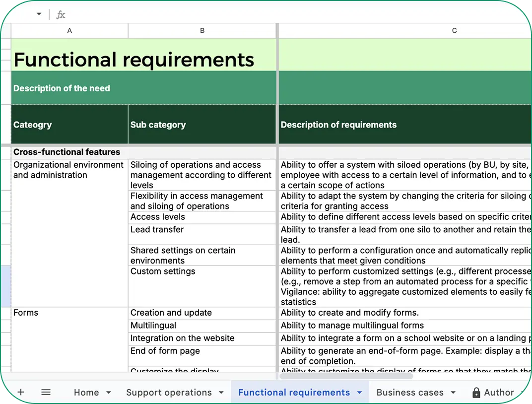Select the 'Siloing of operations and access' cell

[x=202, y=175]
